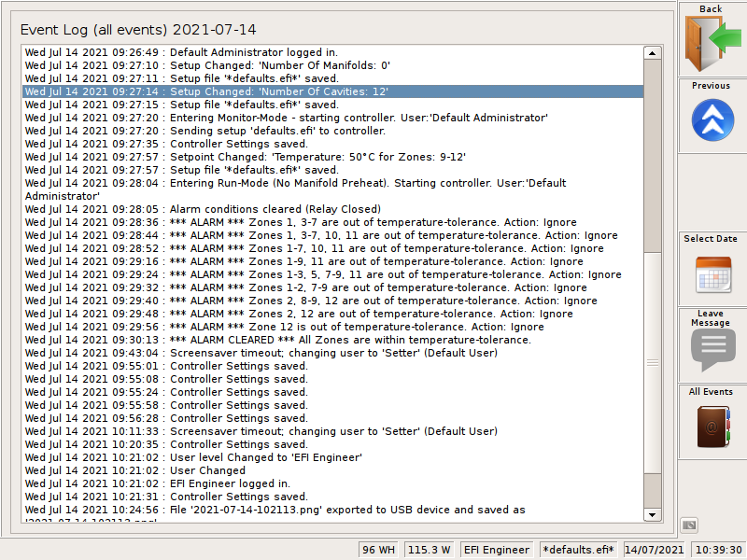The height and width of the screenshot is (560, 747).
Task: Select the 'Number Of Cavities: 12' log entry
Action: (280, 91)
